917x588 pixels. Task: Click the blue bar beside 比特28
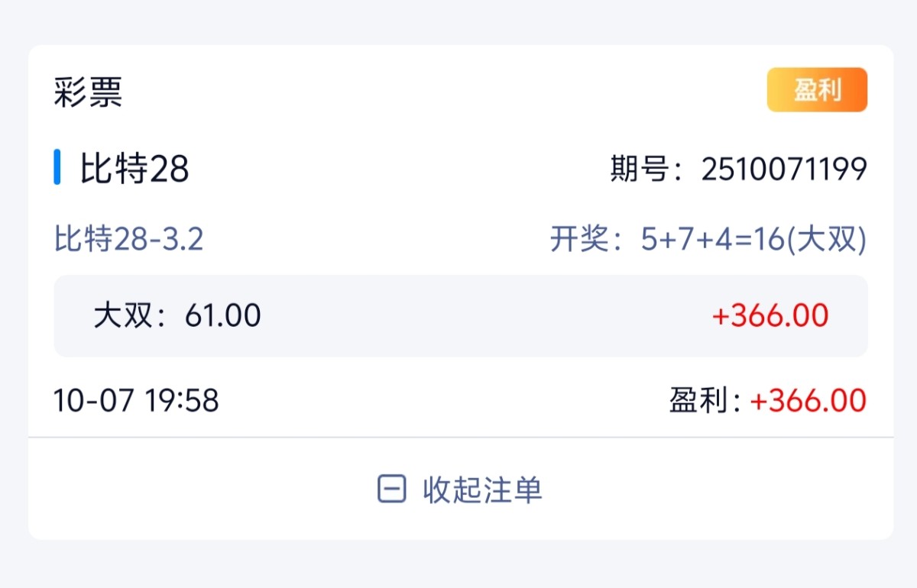click(x=57, y=168)
